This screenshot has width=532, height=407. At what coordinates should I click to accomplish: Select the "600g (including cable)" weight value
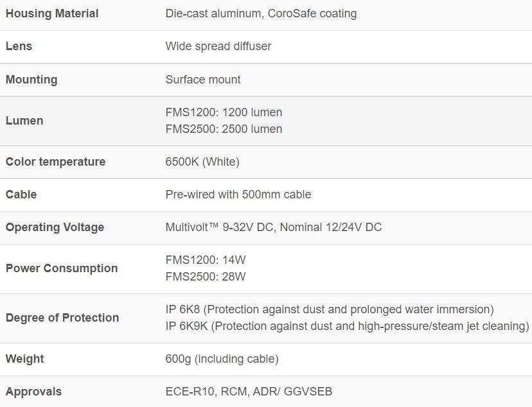click(222, 359)
